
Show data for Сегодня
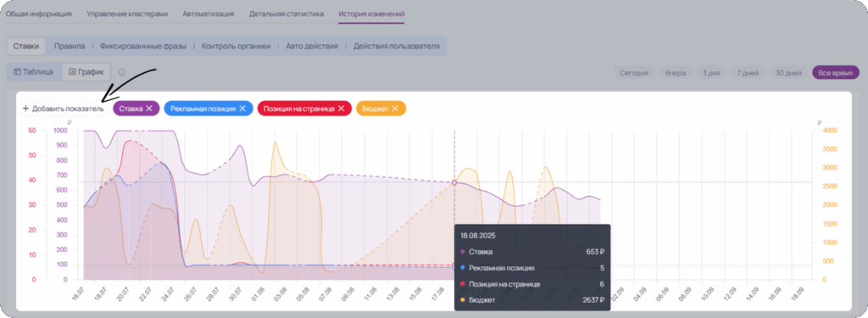[634, 73]
